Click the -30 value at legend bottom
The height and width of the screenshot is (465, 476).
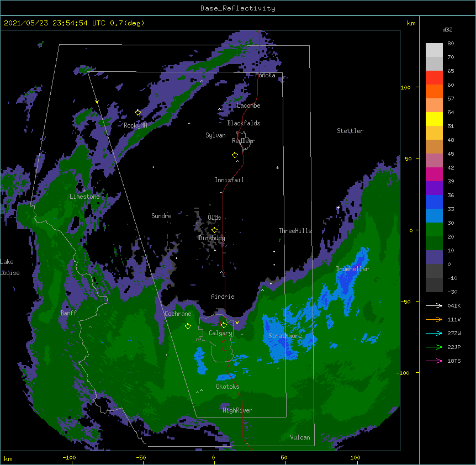point(452,292)
